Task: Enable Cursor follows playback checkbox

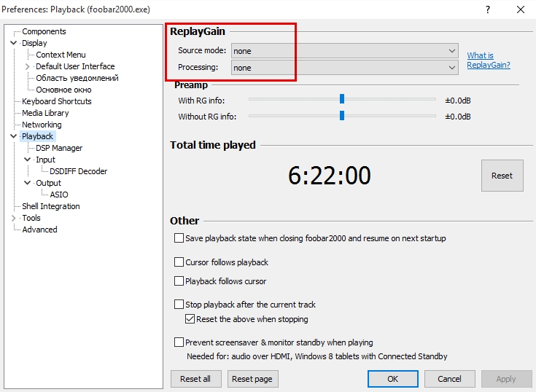Action: click(x=179, y=262)
